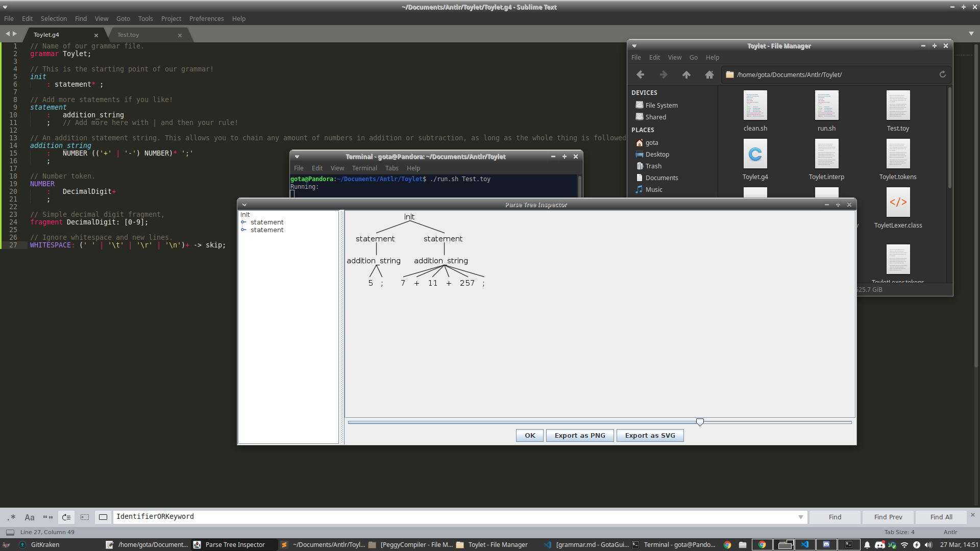Select Toylet.g4 file icon

[x=755, y=154]
